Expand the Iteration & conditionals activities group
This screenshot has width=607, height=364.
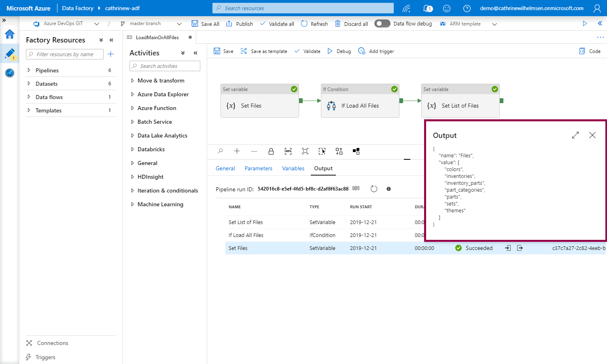132,190
